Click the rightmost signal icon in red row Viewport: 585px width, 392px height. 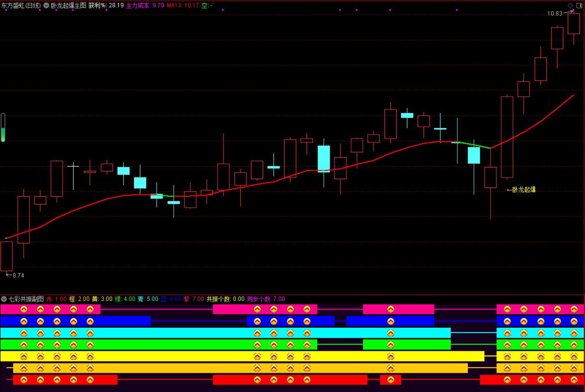(x=574, y=380)
